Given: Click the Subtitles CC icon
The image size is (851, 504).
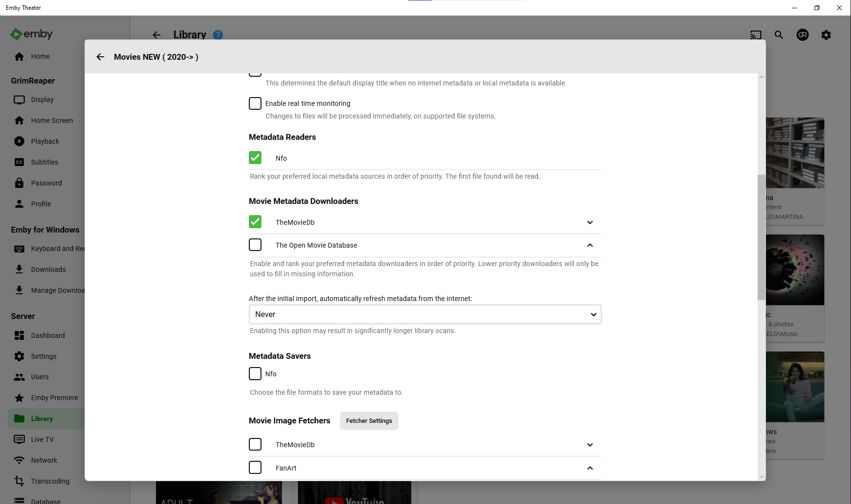Looking at the screenshot, I should [x=19, y=162].
